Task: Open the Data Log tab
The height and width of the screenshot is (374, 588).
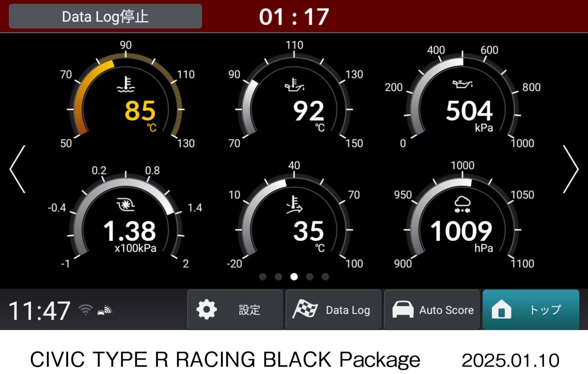Action: click(x=334, y=309)
